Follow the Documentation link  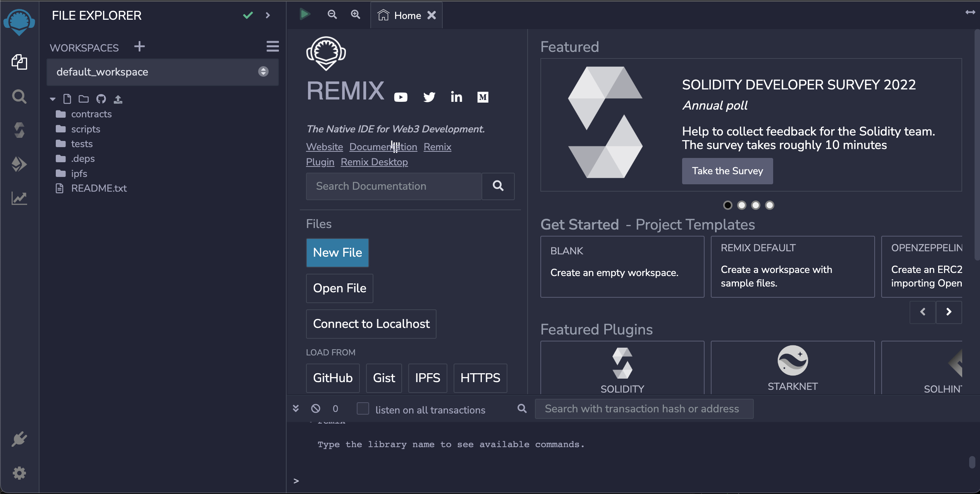click(383, 147)
